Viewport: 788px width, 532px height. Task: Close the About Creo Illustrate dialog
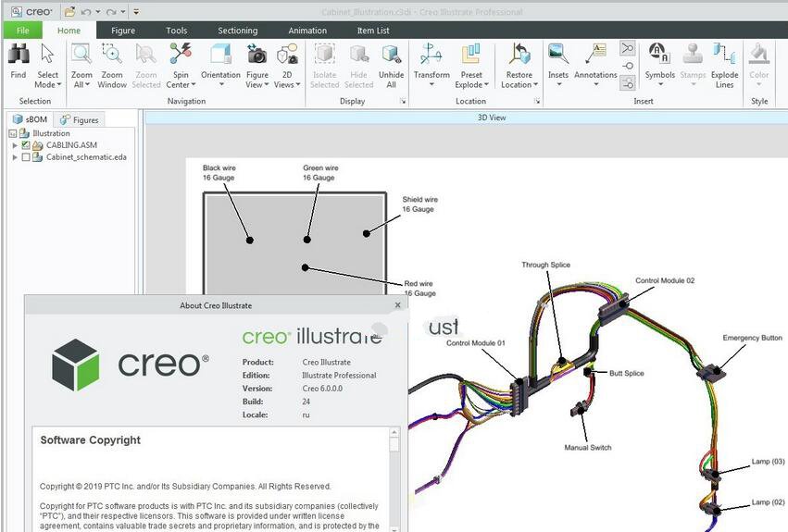click(398, 304)
